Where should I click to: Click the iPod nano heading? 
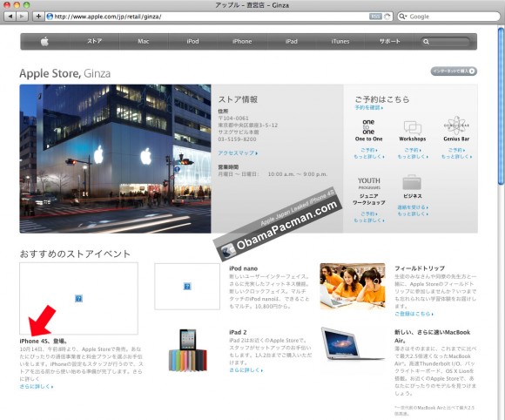(244, 268)
